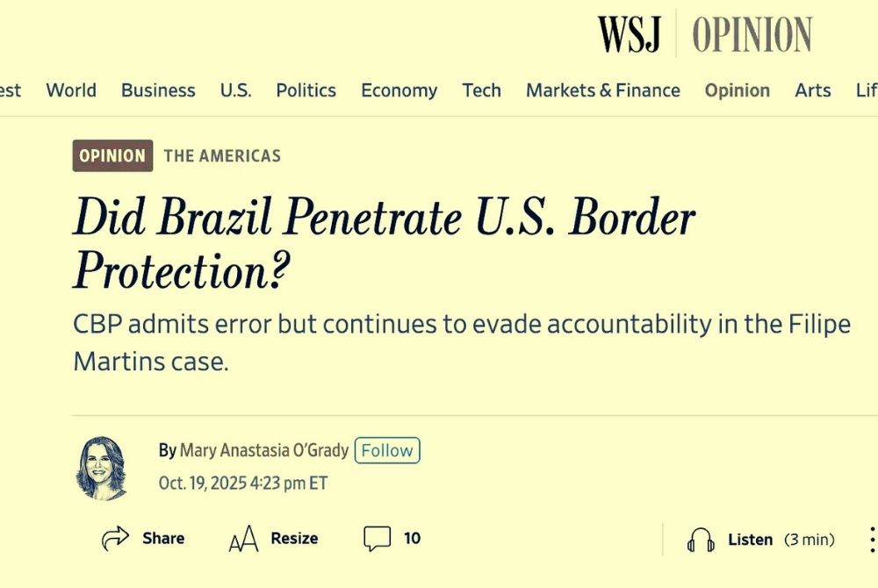Open The Americas column link

222,156
